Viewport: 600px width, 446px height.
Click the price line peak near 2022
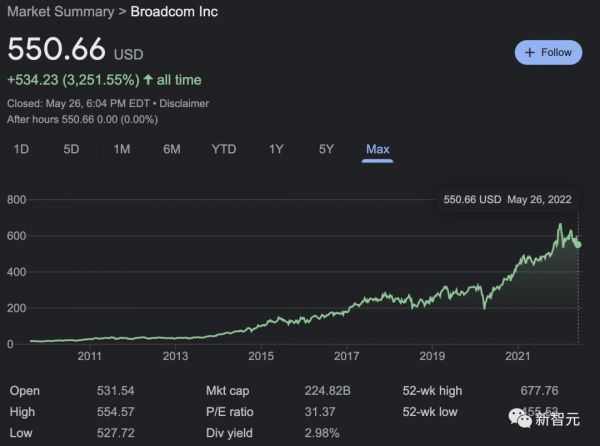click(x=560, y=224)
